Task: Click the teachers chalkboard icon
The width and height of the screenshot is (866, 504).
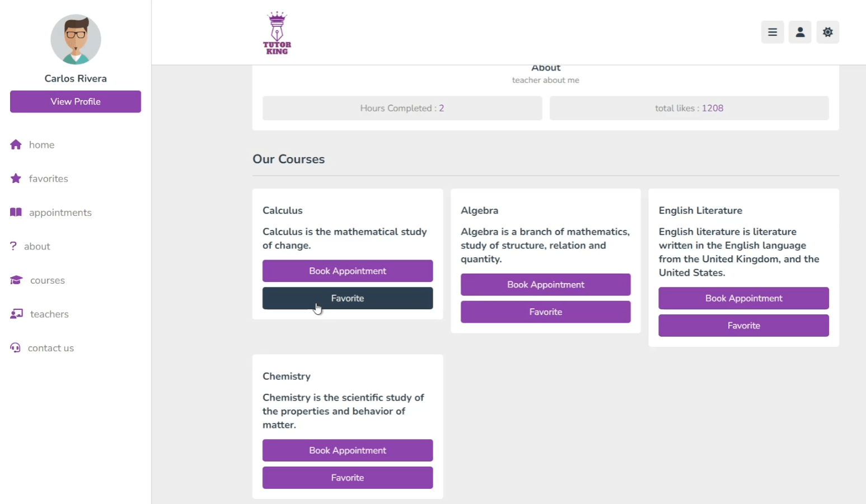Action: click(x=16, y=314)
